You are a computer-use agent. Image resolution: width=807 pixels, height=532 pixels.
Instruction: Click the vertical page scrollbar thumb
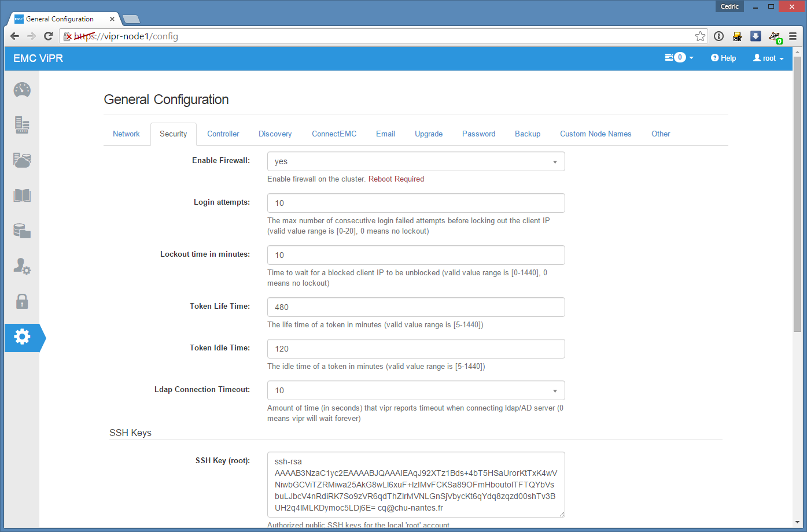click(797, 194)
